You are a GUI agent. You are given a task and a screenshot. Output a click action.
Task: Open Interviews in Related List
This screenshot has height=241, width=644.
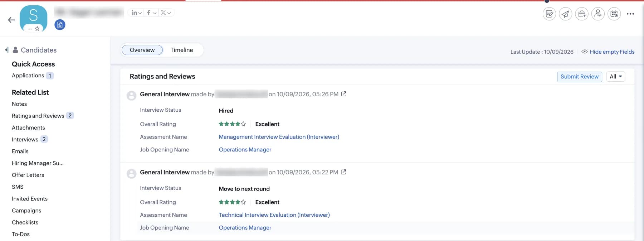pos(25,140)
